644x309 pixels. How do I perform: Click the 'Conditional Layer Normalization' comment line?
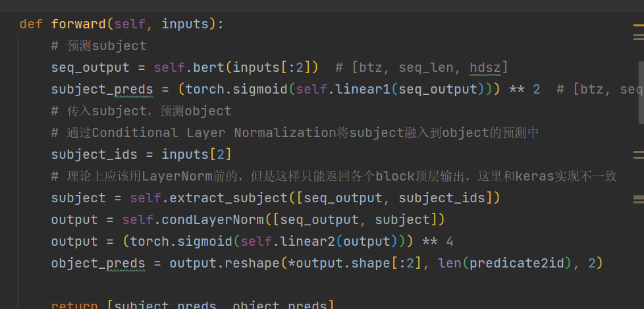pos(295,132)
